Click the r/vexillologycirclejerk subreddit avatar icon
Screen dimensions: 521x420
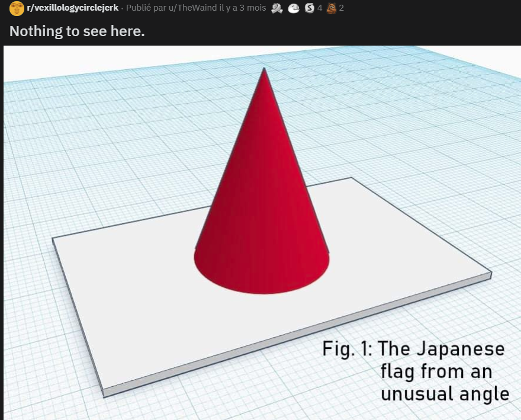pyautogui.click(x=17, y=8)
